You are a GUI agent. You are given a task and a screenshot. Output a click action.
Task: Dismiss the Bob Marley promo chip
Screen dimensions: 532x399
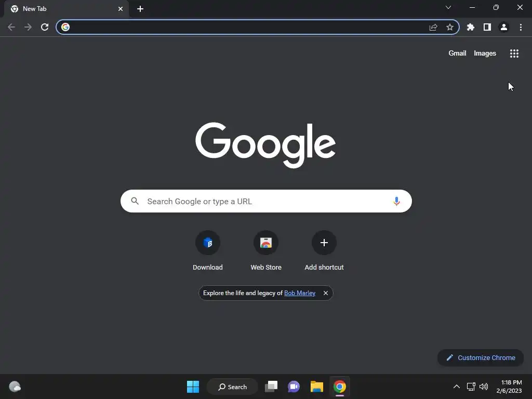point(326,293)
